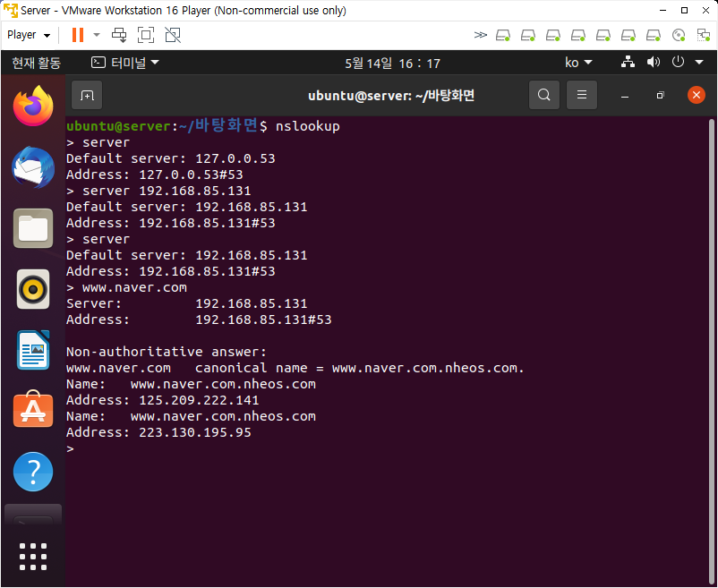
Task: Show Applications grid in the dock
Action: point(33,557)
